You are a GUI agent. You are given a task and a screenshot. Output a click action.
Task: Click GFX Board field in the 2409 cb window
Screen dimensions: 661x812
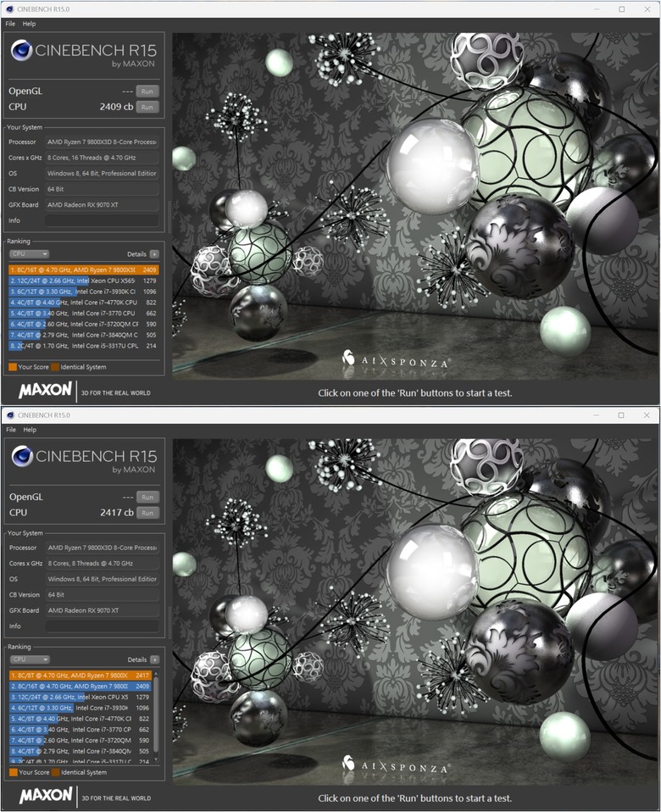coord(102,205)
